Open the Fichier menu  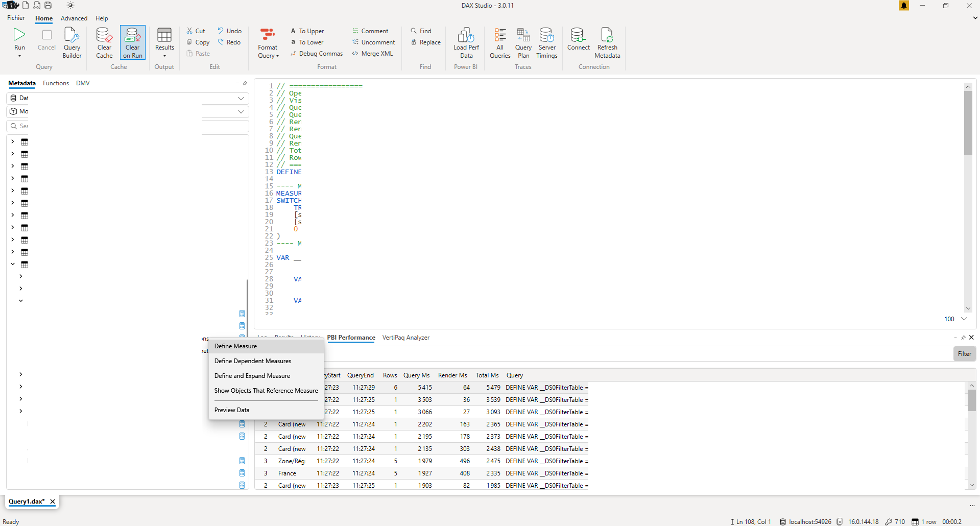[16, 18]
